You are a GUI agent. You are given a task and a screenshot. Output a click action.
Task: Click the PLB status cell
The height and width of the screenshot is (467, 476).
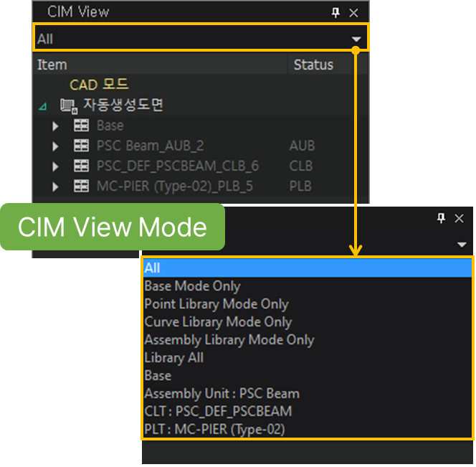pyautogui.click(x=300, y=187)
